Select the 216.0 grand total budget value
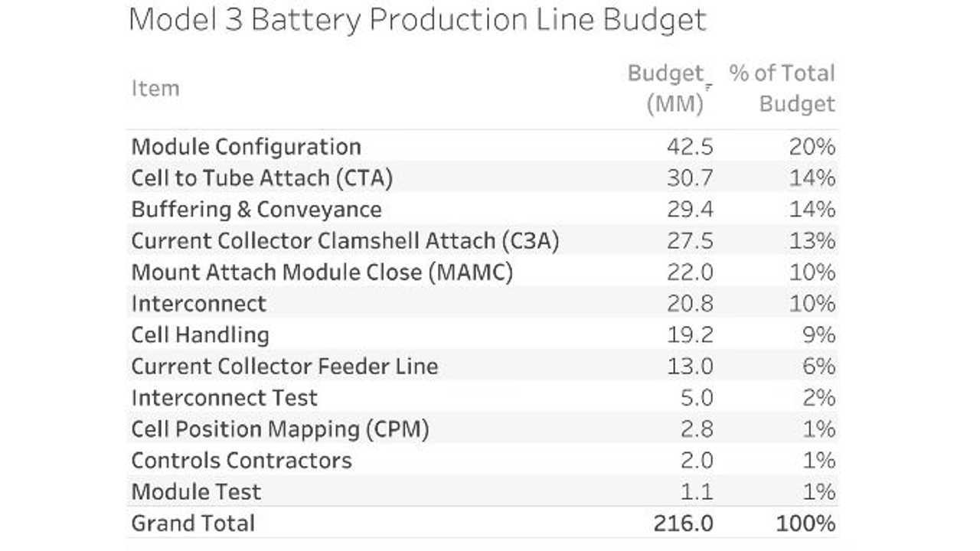 [x=683, y=523]
